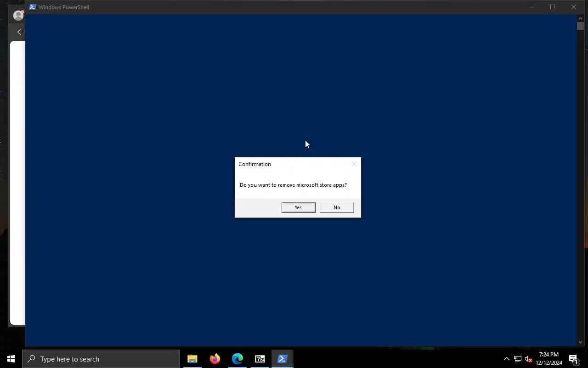Click PowerShell scrollbar down arrow

tap(580, 342)
